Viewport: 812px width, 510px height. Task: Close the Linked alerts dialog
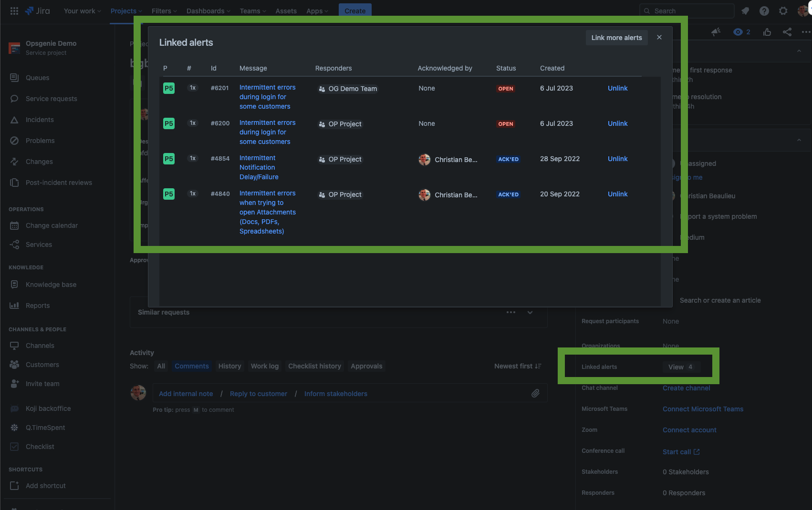pyautogui.click(x=659, y=37)
